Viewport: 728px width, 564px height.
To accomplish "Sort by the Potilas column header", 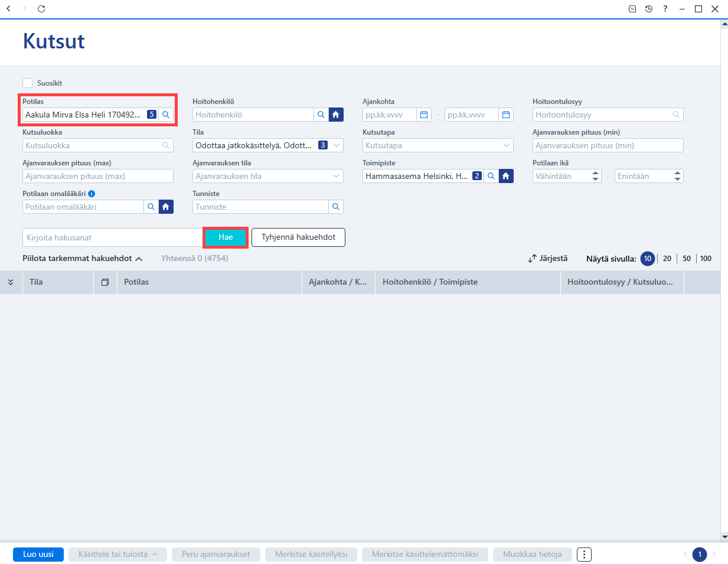I will [x=136, y=282].
